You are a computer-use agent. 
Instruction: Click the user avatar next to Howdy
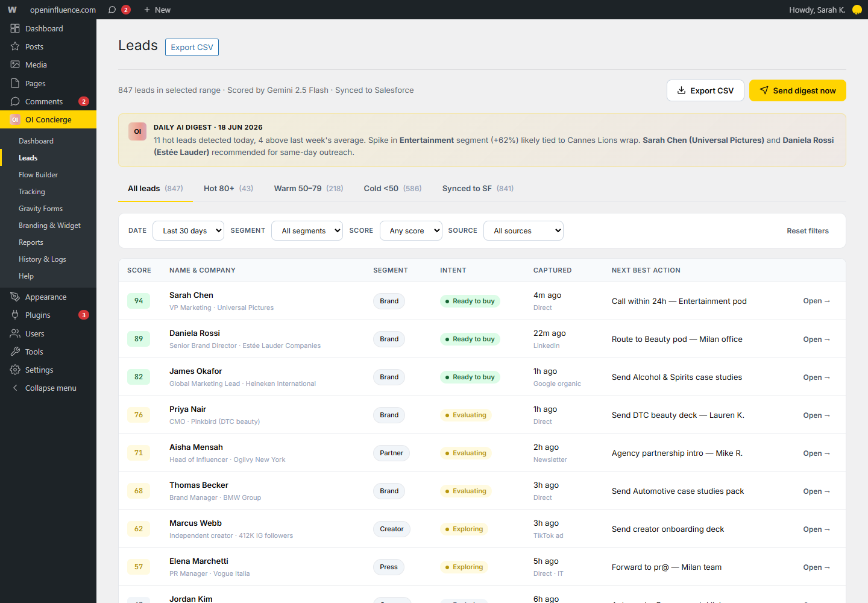[857, 10]
